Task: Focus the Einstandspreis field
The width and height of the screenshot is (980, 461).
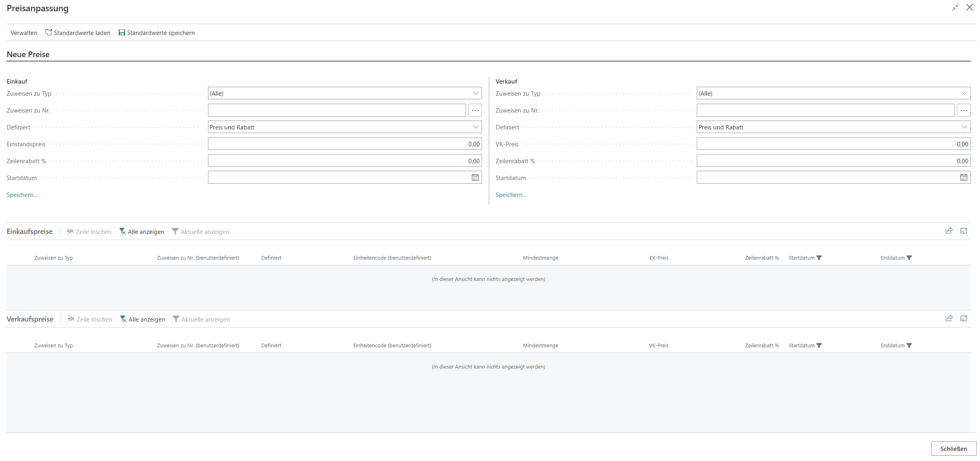Action: (345, 144)
